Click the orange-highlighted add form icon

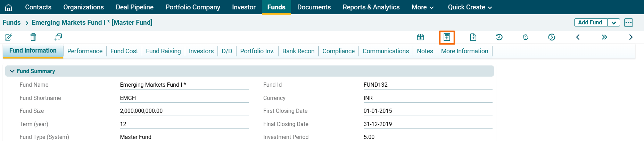[447, 37]
